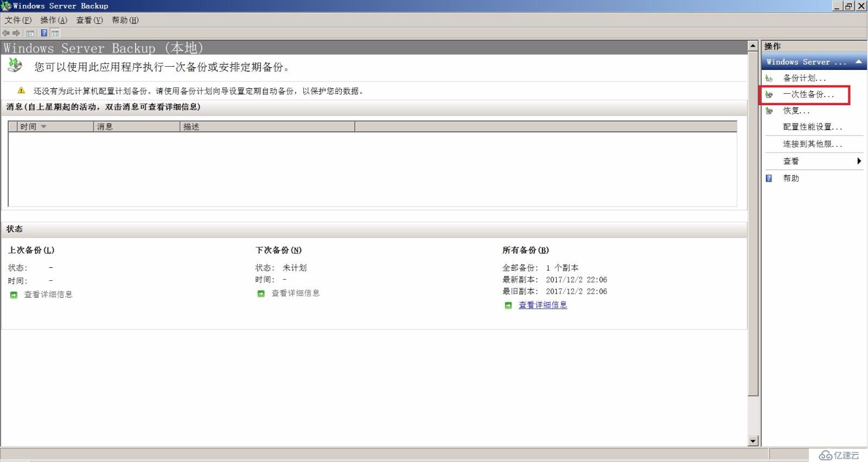Open the 帮助(H) menu
This screenshot has width=868, height=462.
(x=125, y=20)
